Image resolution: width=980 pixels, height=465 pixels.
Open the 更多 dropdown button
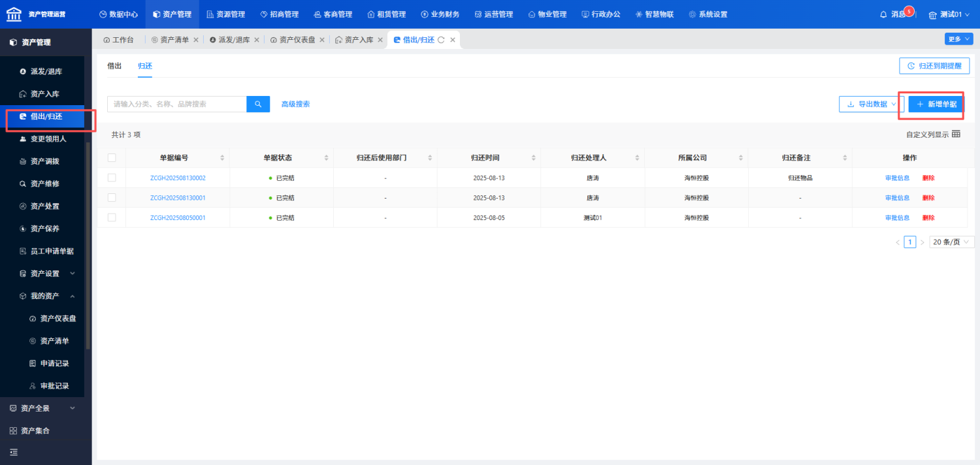point(959,39)
